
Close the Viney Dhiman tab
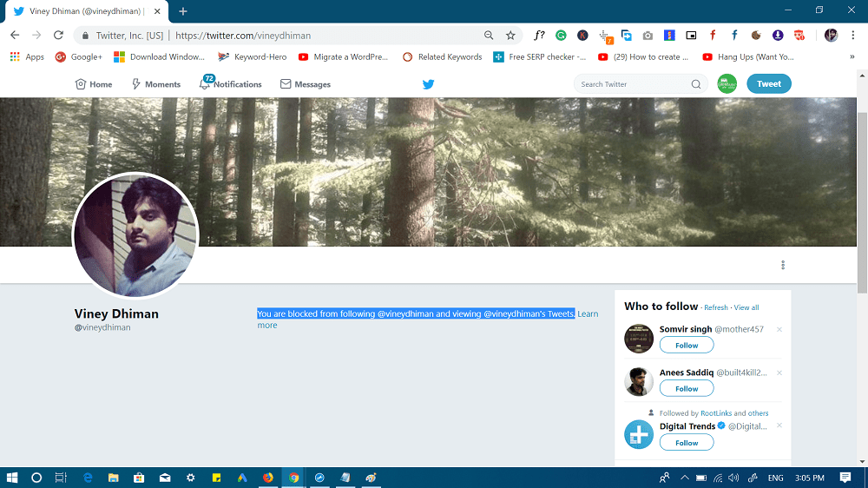(157, 11)
